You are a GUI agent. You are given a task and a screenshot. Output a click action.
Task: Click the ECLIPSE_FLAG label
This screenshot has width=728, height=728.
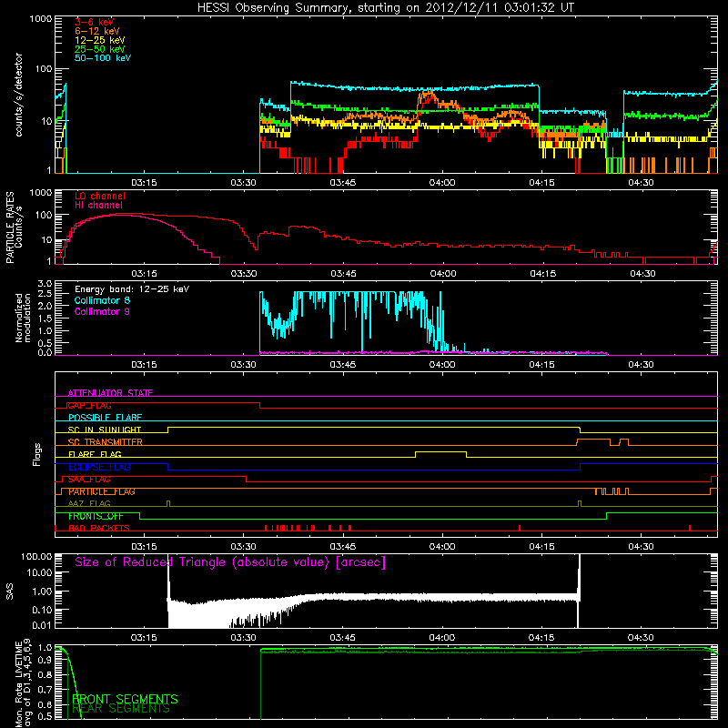(99, 467)
